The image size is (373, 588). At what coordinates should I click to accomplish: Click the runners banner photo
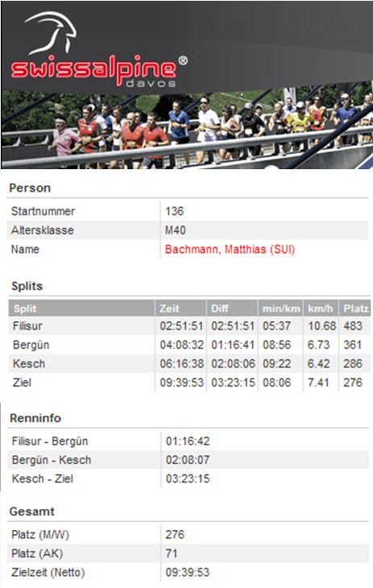coord(187,130)
